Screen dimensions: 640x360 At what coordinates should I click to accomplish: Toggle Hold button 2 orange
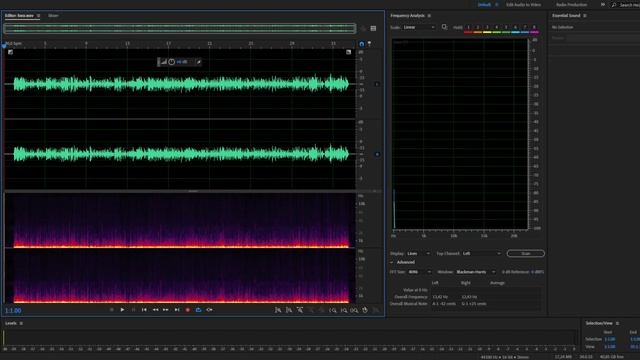coord(478,28)
